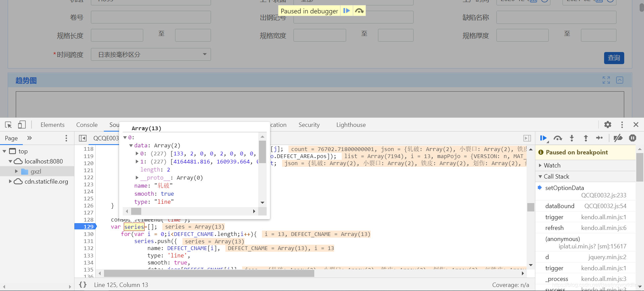Select setOptionData call stack frame
Viewport: 644px width, 291px height.
[585, 191]
